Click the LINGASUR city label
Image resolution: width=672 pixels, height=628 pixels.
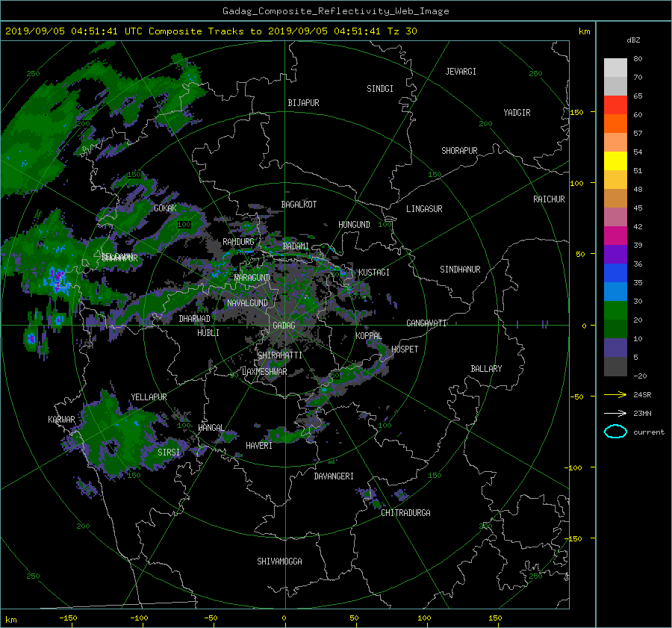pos(424,209)
